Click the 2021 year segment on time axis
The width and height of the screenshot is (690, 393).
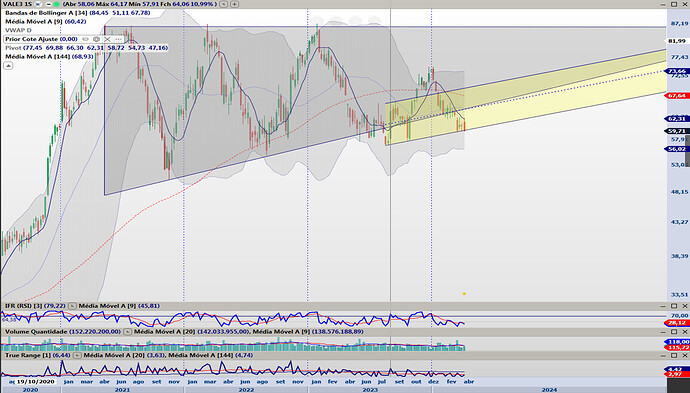122,389
